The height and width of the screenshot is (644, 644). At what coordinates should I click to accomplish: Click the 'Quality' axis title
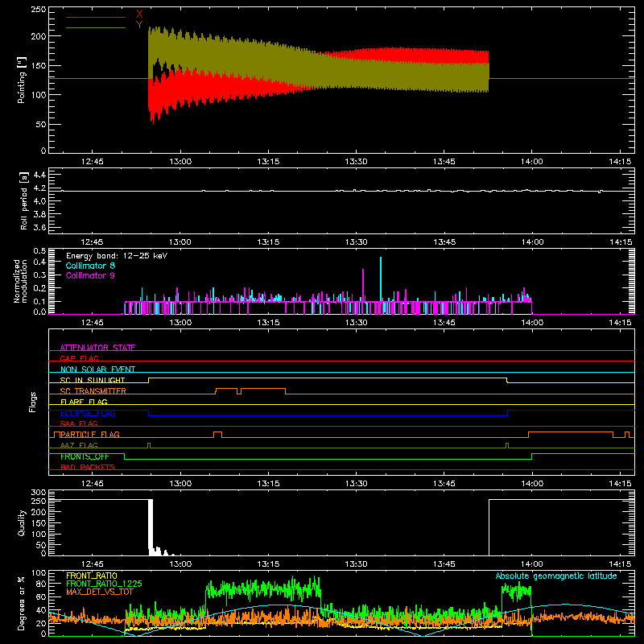pos(22,522)
